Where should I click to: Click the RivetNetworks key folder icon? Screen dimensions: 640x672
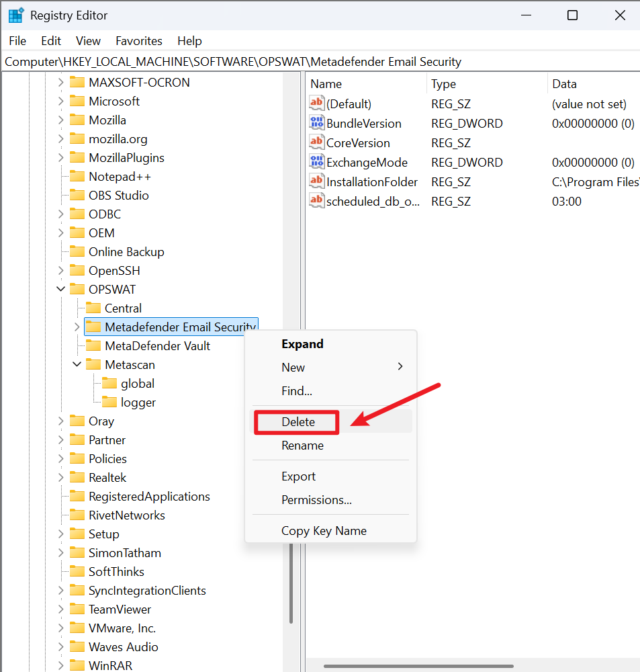(x=77, y=515)
